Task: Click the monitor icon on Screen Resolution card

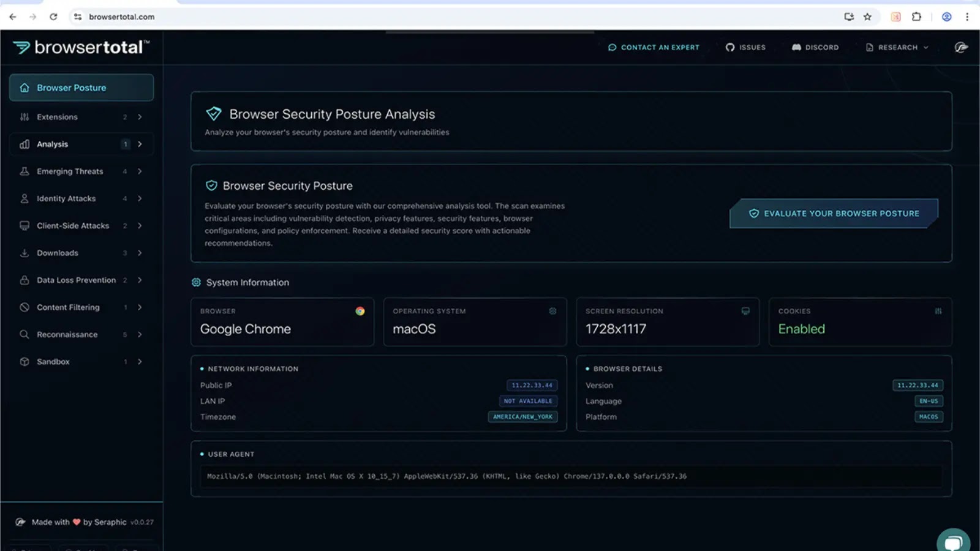Action: click(745, 311)
